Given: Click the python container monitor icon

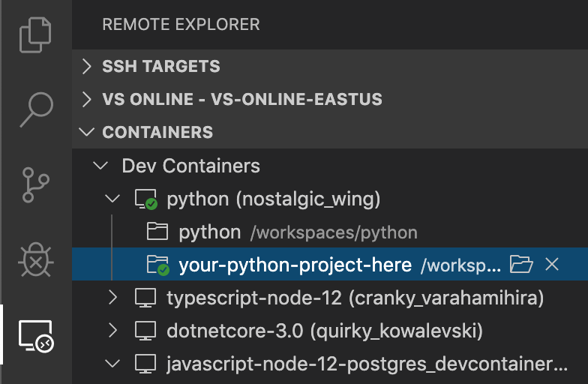Looking at the screenshot, I should (145, 199).
